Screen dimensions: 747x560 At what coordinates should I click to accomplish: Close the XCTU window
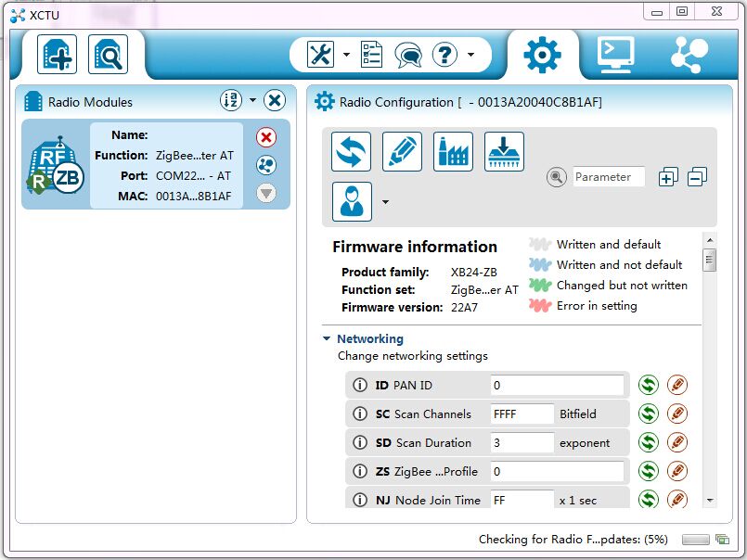coord(716,12)
